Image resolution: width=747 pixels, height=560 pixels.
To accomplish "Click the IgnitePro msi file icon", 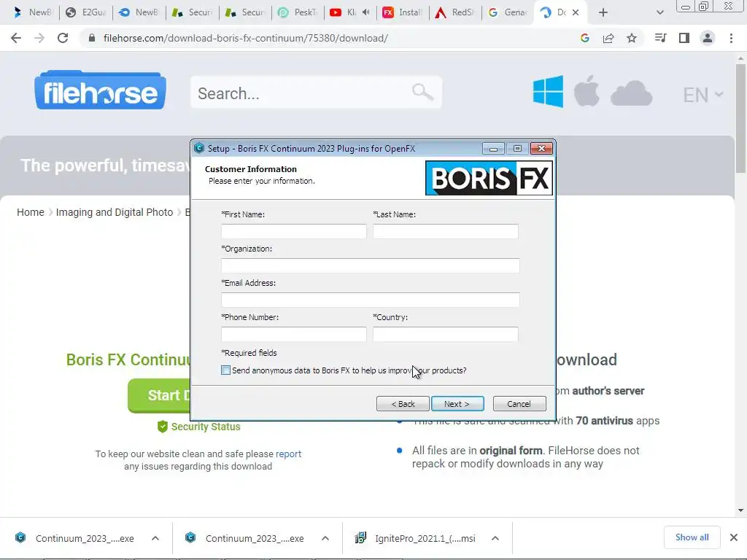I will (360, 538).
